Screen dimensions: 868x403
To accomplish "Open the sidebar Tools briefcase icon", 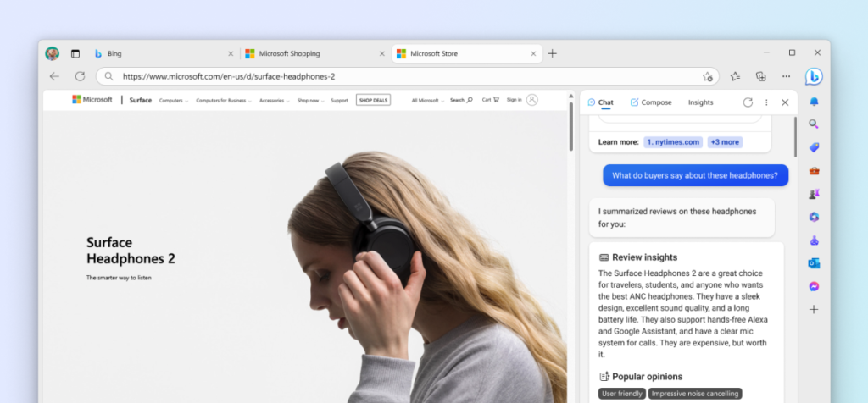I will tap(814, 171).
